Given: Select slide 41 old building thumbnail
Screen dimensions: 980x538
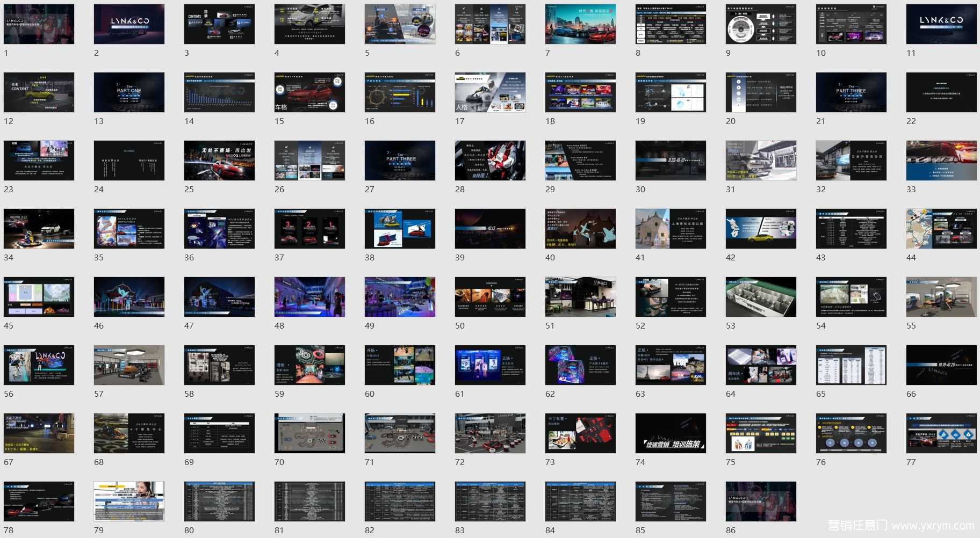Looking at the screenshot, I should click(x=671, y=229).
